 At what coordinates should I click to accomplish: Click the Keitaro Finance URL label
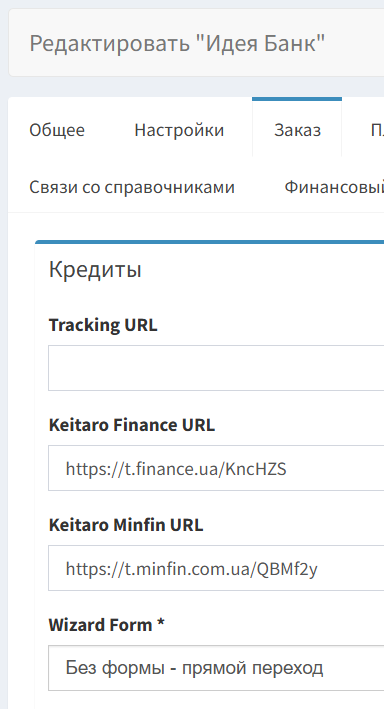click(132, 425)
